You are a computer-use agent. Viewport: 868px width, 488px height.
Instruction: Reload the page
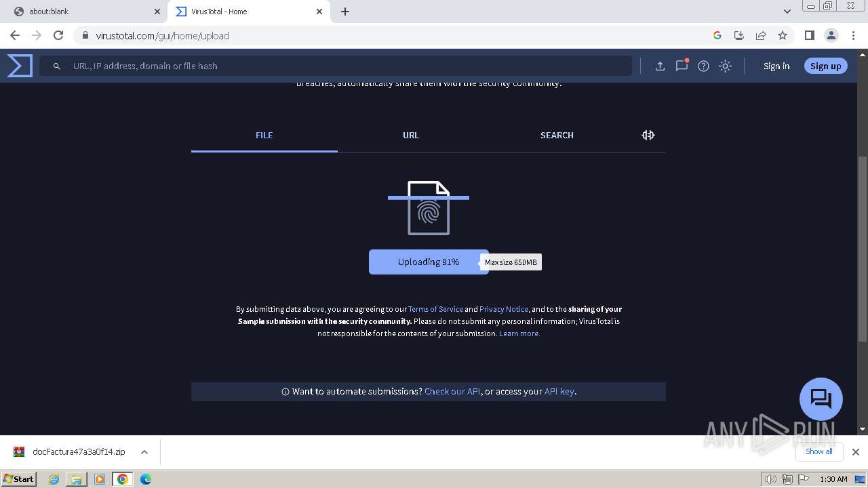[x=58, y=35]
